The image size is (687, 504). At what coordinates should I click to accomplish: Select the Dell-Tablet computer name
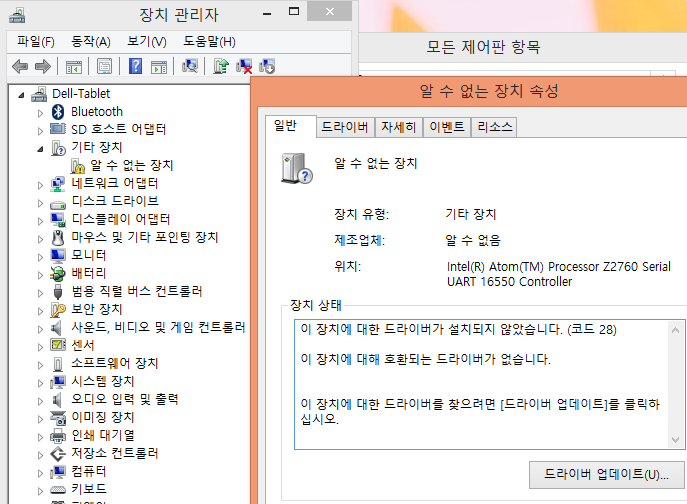tap(81, 93)
